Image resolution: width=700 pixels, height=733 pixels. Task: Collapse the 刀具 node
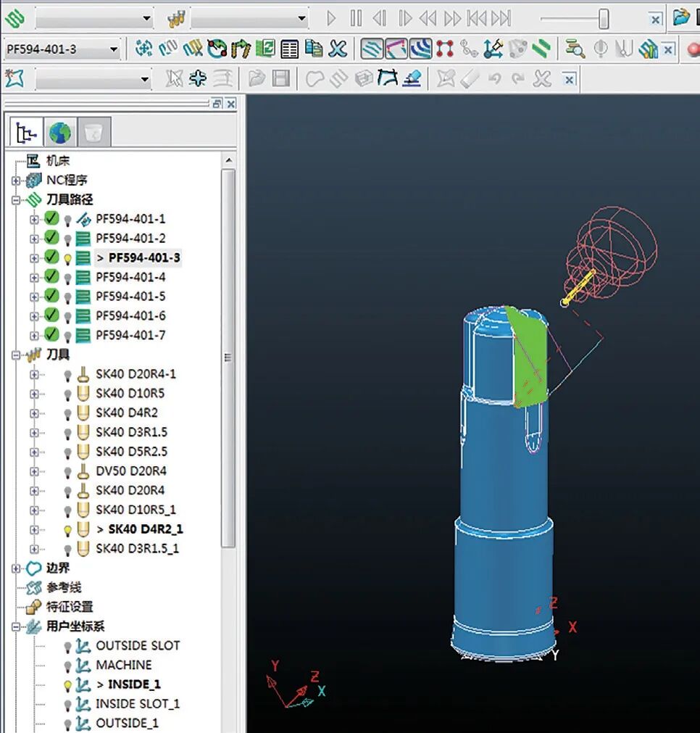click(16, 355)
